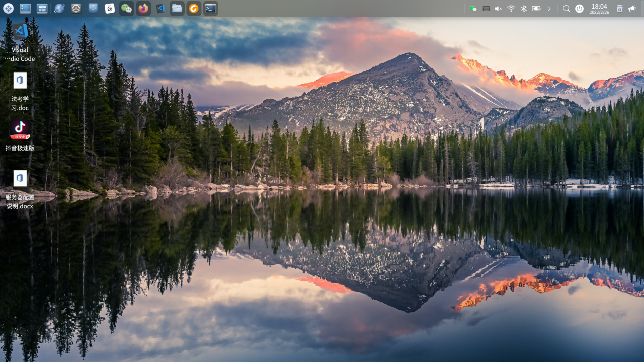
Task: Open the app store bag icon
Action: tap(93, 8)
